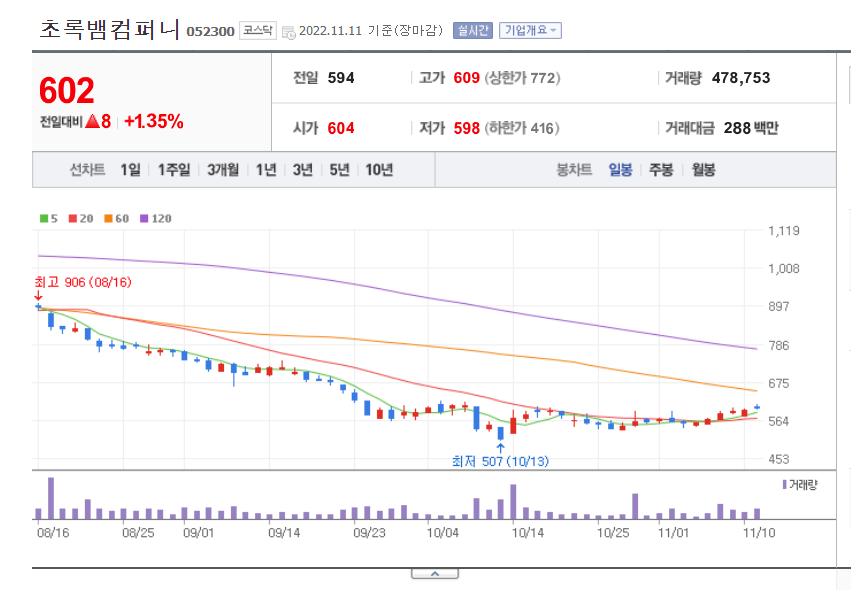The width and height of the screenshot is (851, 590).
Task: Click the 최저 507 (10/13) low marker
Action: 500,461
